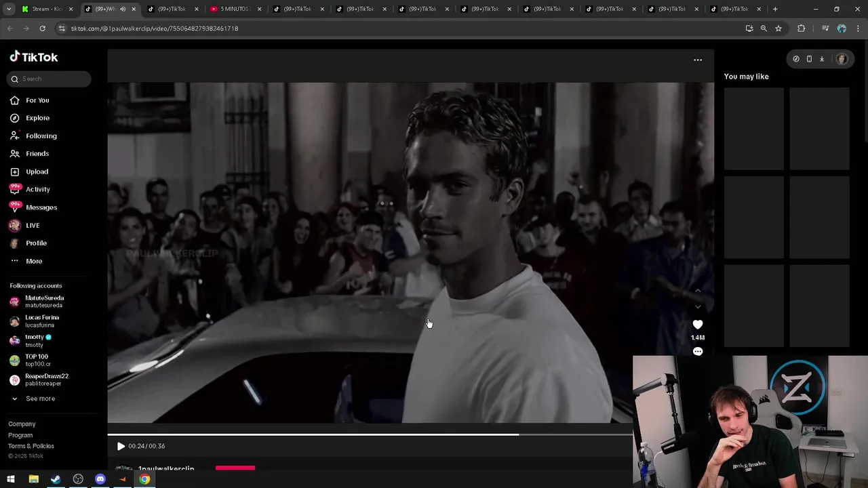Expand Terms & Policies footer section
The width and height of the screenshot is (868, 488).
(x=31, y=446)
